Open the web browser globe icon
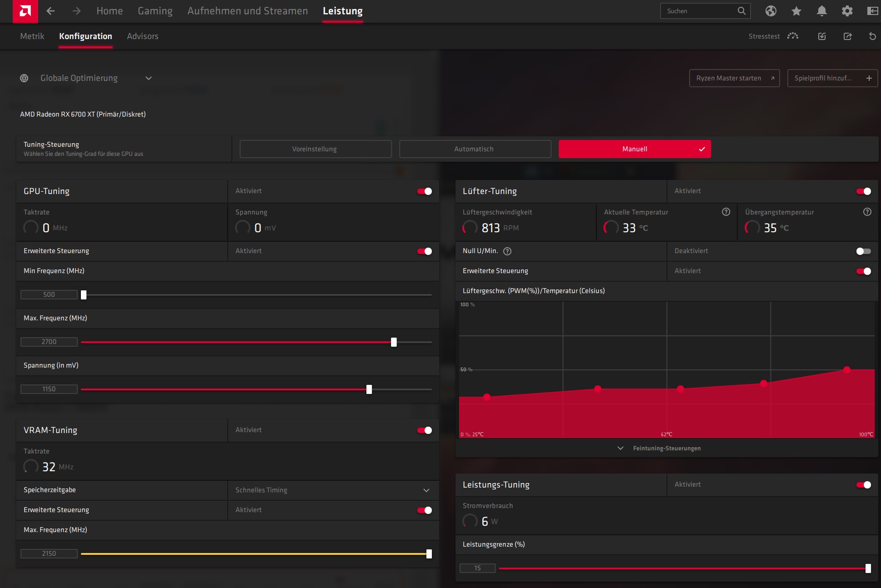The image size is (881, 588). pos(771,11)
